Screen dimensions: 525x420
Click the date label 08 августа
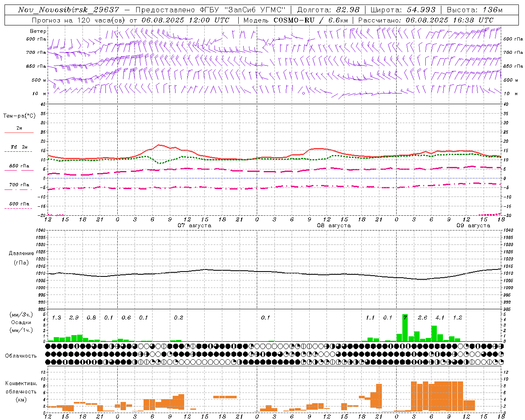334,226
